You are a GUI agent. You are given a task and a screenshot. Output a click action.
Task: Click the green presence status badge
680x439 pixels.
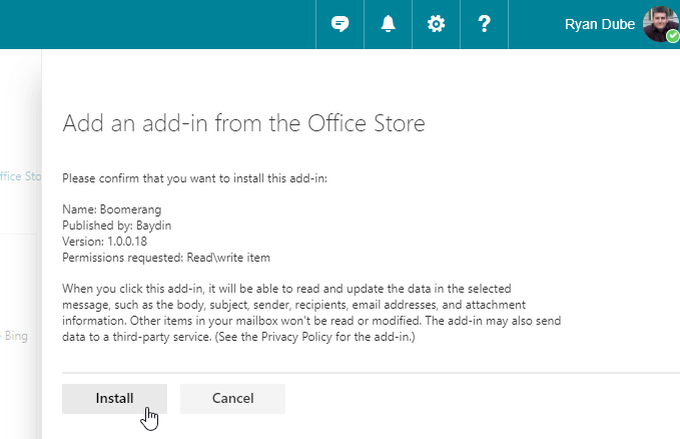[x=672, y=36]
